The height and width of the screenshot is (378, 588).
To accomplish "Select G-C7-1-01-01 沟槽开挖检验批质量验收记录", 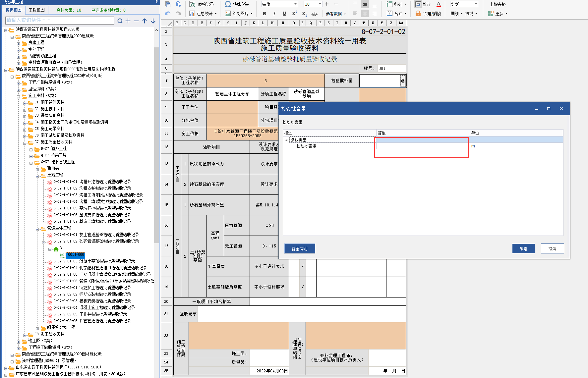I will pos(92,182).
